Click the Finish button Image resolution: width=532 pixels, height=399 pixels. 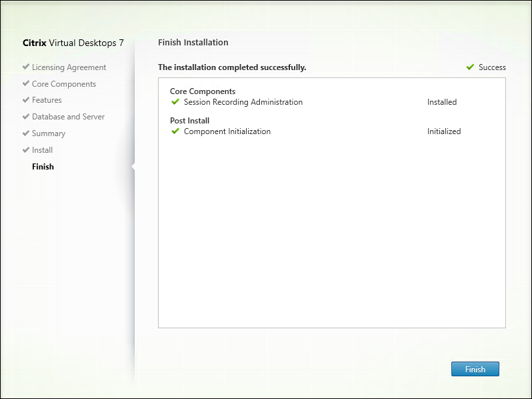475,369
